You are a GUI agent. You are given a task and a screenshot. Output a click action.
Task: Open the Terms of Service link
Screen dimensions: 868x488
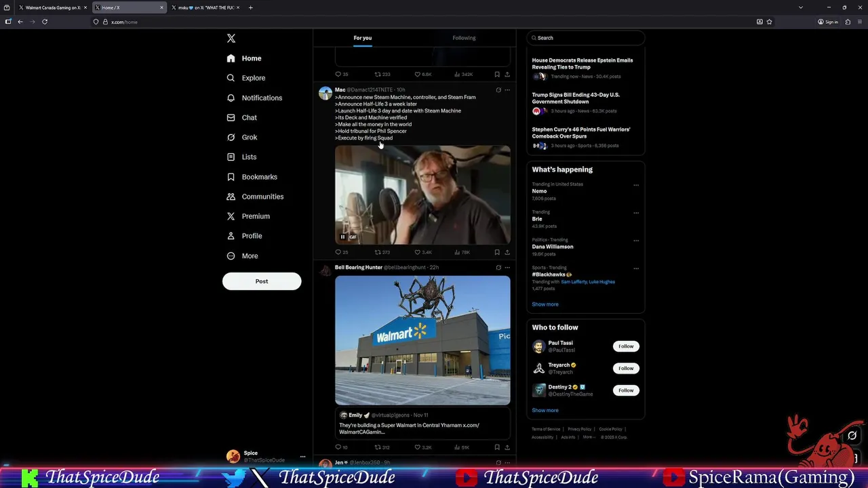point(546,429)
